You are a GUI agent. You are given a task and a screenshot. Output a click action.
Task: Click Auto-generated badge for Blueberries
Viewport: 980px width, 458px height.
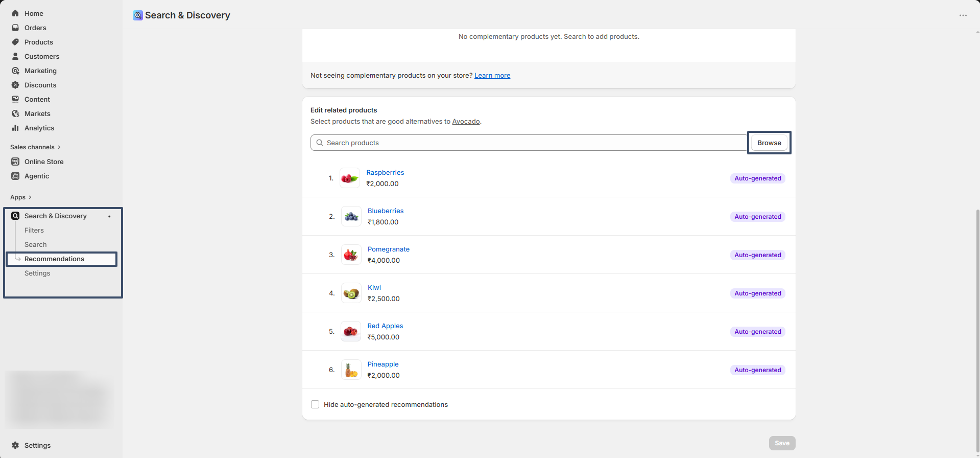(x=758, y=217)
